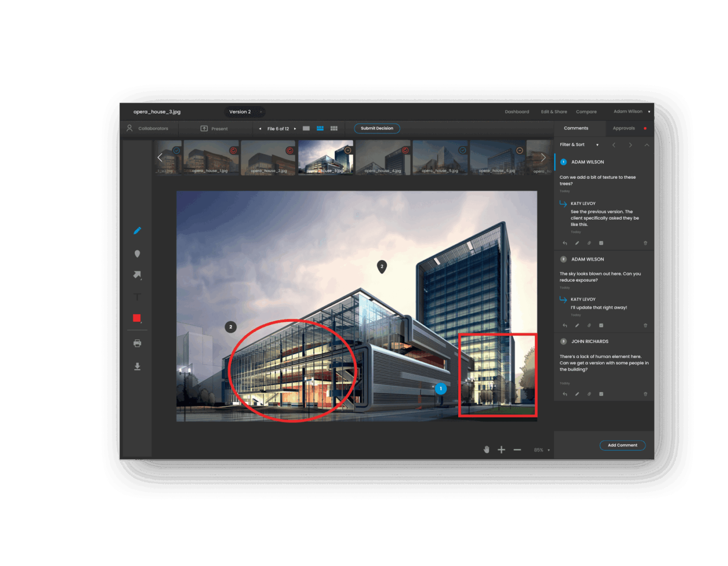Open the Dashboard menu item
728x566 pixels.
click(x=517, y=112)
